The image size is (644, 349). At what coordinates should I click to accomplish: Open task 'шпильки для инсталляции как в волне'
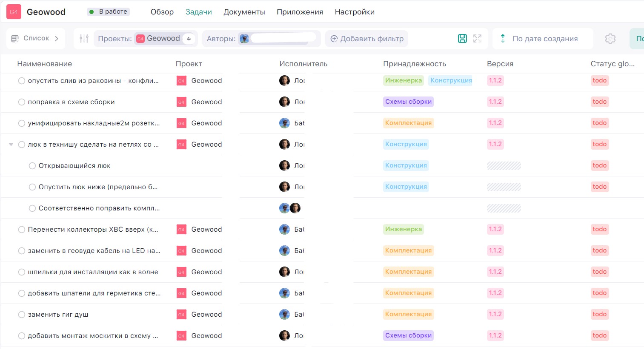point(93,272)
